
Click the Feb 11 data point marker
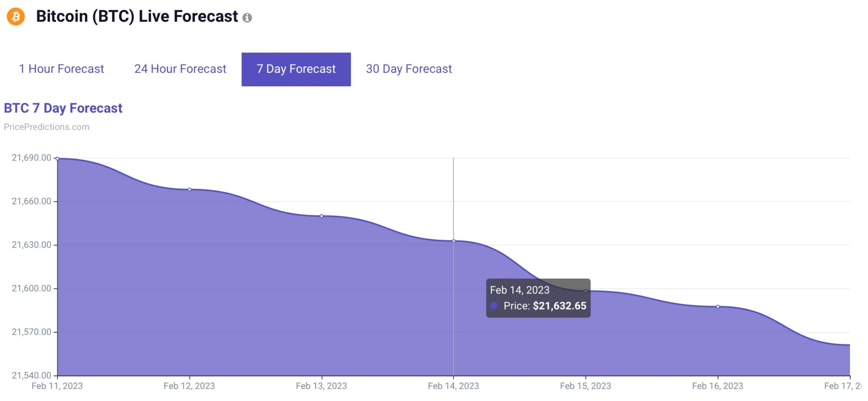[58, 159]
